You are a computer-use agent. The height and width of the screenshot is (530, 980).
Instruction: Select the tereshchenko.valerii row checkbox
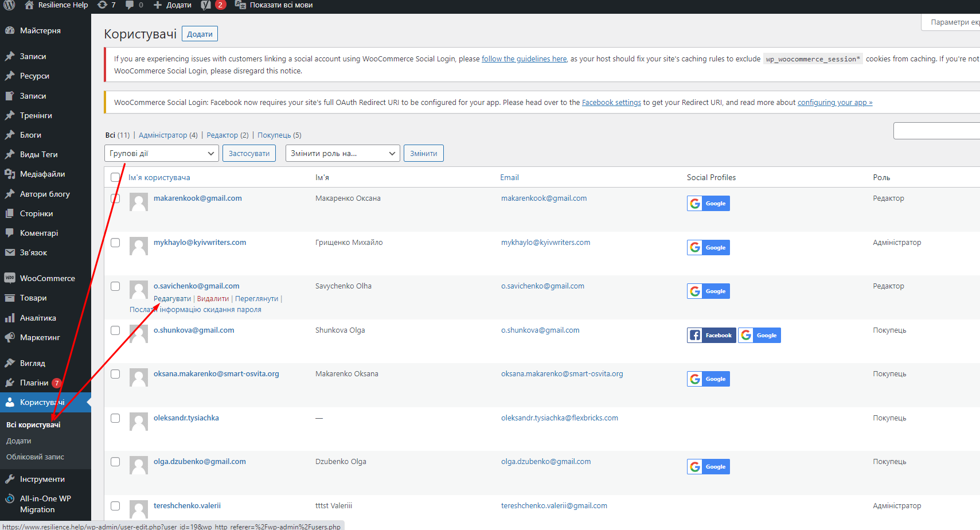click(x=115, y=506)
